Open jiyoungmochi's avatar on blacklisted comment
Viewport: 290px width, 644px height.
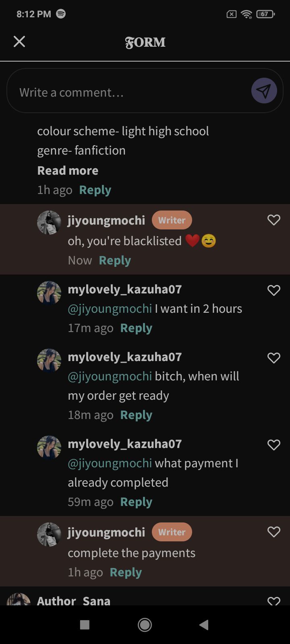click(49, 222)
